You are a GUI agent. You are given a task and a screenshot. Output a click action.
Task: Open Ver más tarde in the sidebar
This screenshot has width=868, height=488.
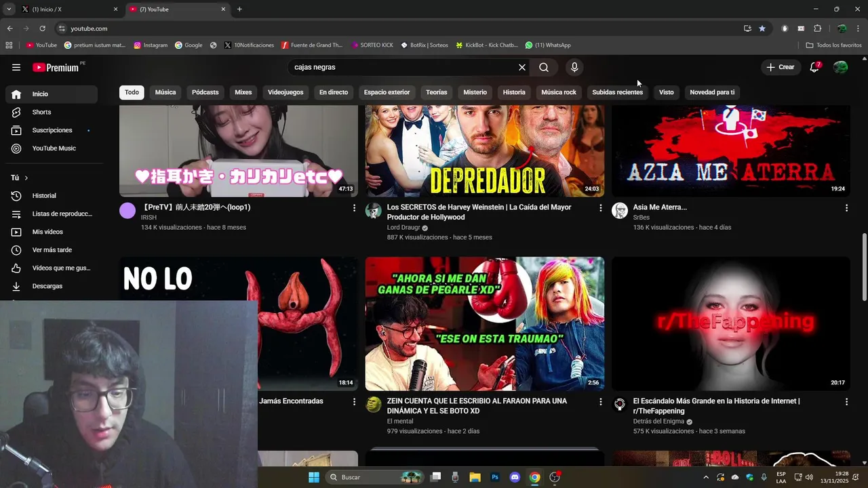coord(52,250)
